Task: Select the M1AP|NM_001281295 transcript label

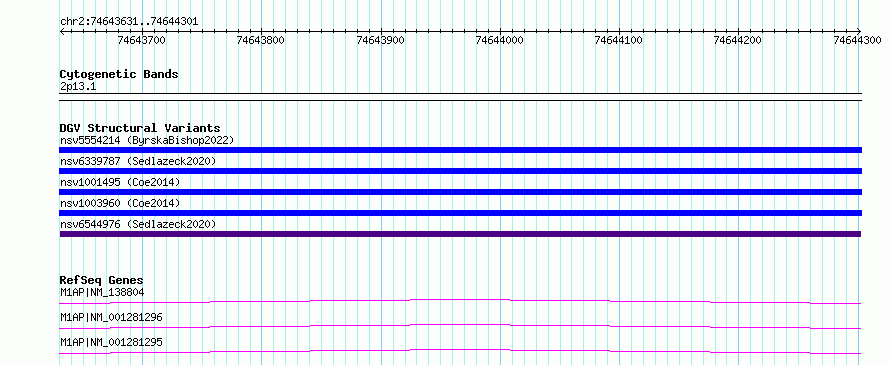Action: click(x=111, y=342)
